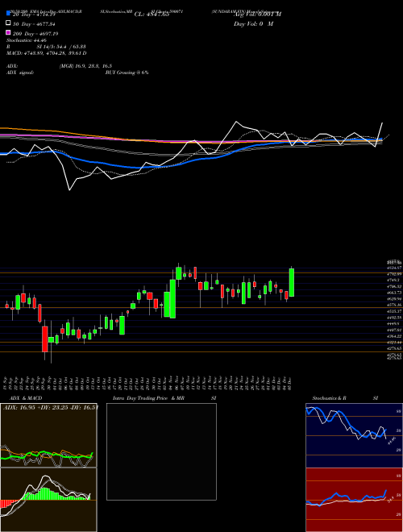Viewport: 403px width, 532px height.
Task: Select the MACD values line
Action: (46, 53)
